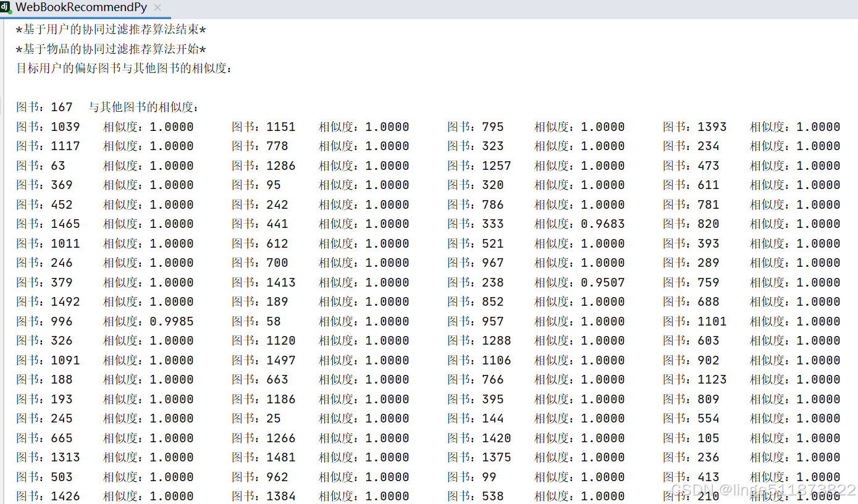Viewport: 858px width, 504px height.
Task: Click the entry '图书：612'
Action: pyautogui.click(x=260, y=243)
